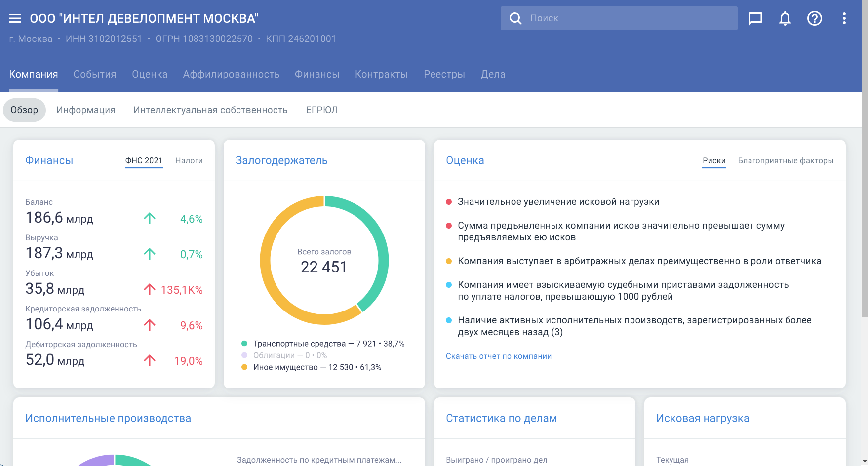Open the three-dot options menu
The image size is (868, 466).
point(844,18)
